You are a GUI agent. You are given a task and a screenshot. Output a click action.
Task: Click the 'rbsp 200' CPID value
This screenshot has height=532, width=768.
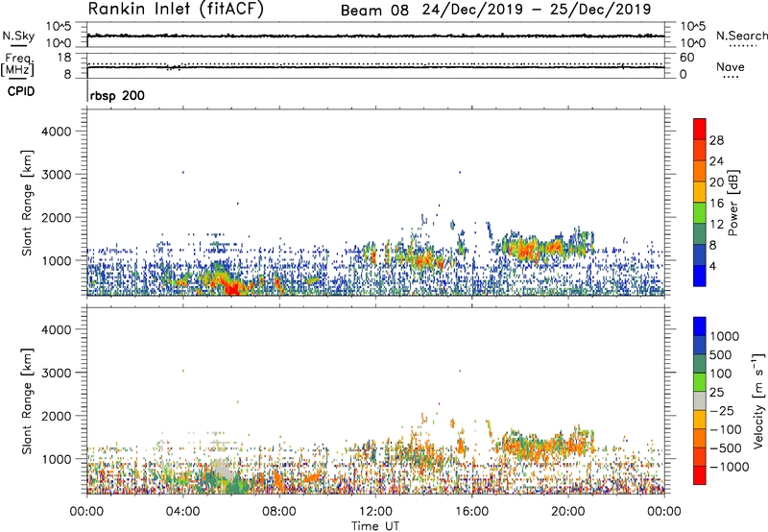(x=117, y=95)
